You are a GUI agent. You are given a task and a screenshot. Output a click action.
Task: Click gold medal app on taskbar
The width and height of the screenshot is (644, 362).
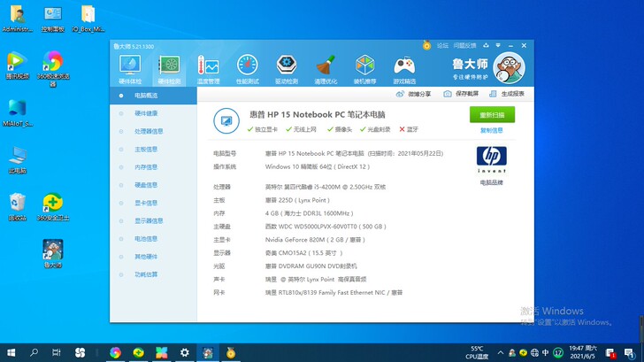pyautogui.click(x=231, y=352)
